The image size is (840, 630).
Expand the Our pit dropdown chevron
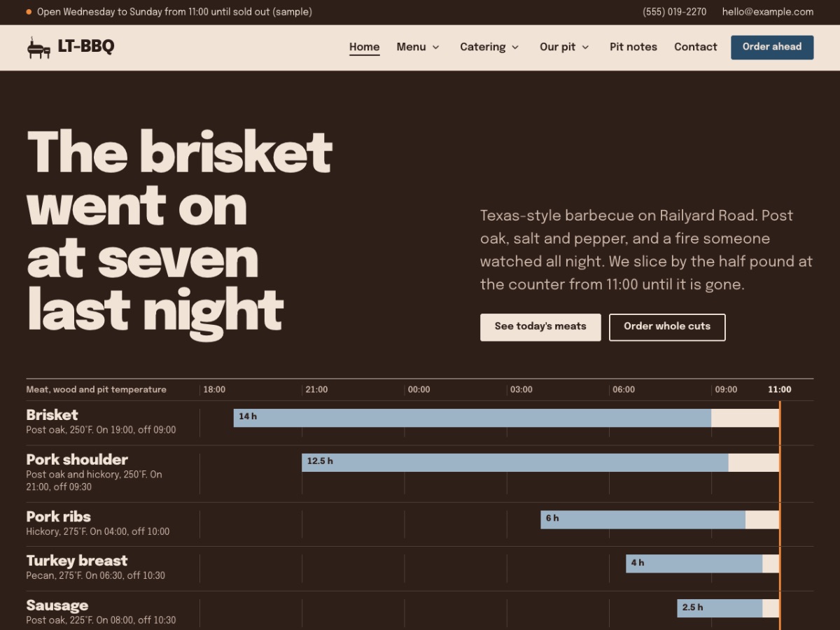[585, 47]
